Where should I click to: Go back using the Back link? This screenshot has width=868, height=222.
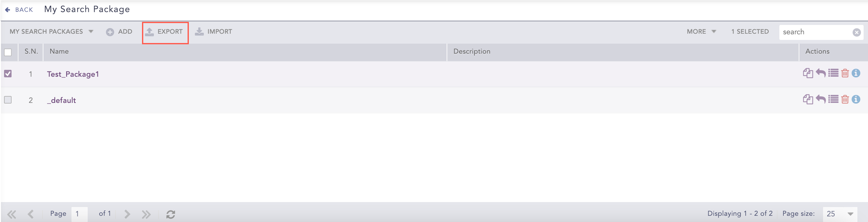[19, 10]
